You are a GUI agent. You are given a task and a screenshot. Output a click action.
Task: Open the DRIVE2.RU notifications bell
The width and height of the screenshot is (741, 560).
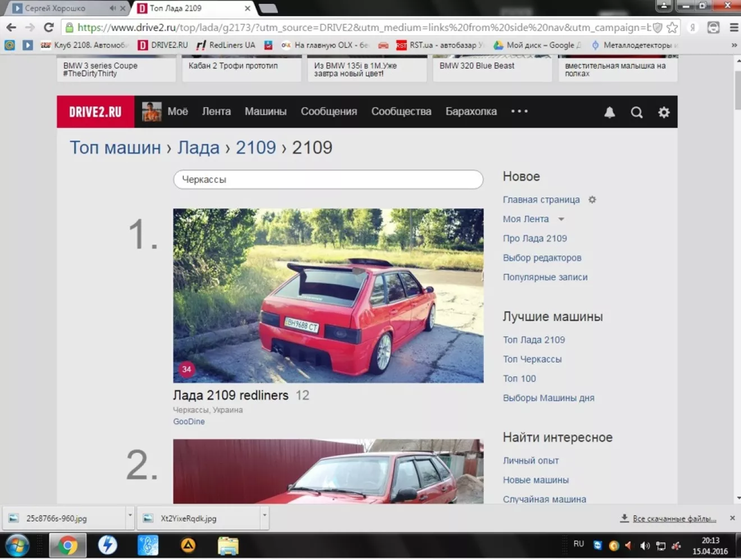click(x=610, y=112)
